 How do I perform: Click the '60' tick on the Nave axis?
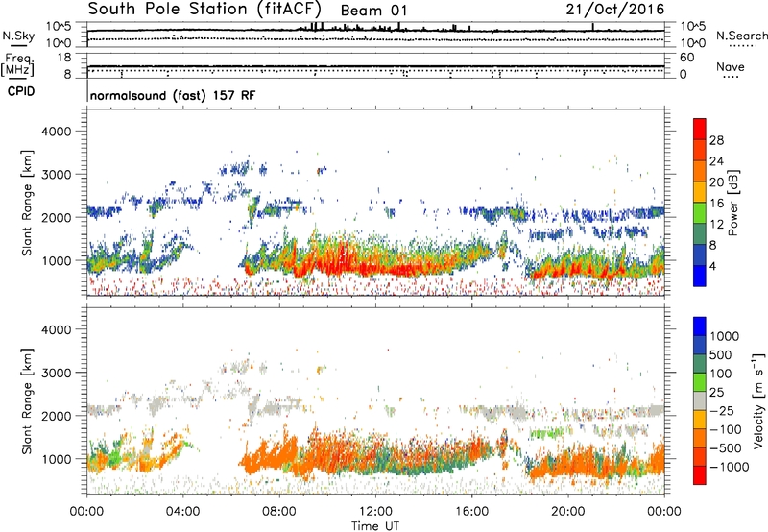point(686,58)
